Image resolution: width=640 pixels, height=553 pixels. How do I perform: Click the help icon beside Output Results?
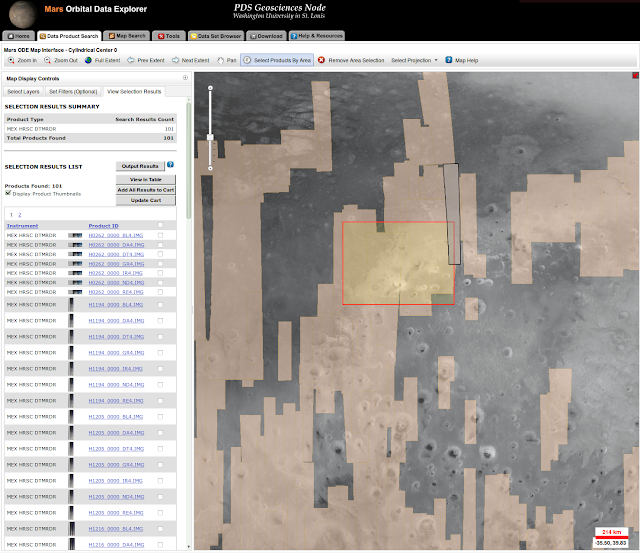click(170, 164)
